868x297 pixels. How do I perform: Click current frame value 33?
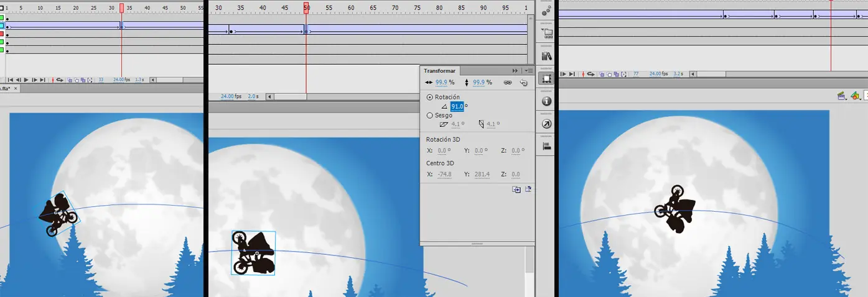tap(101, 80)
